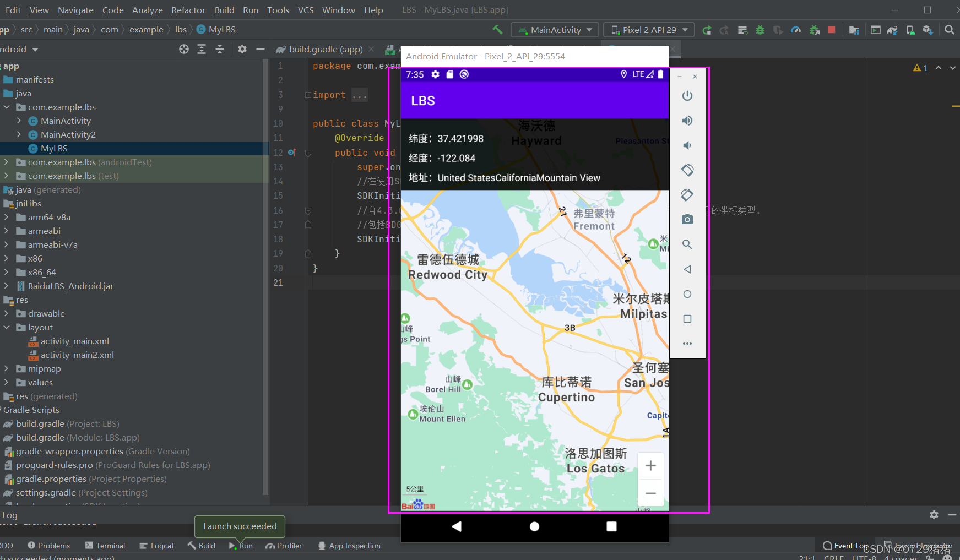This screenshot has width=960, height=560.
Task: Click Collapse All in Project panel
Action: click(x=220, y=49)
